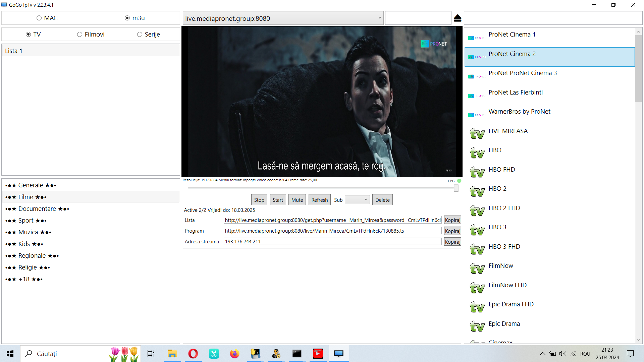Select the ProNet ProNet Cinema 3 channel

click(x=549, y=76)
